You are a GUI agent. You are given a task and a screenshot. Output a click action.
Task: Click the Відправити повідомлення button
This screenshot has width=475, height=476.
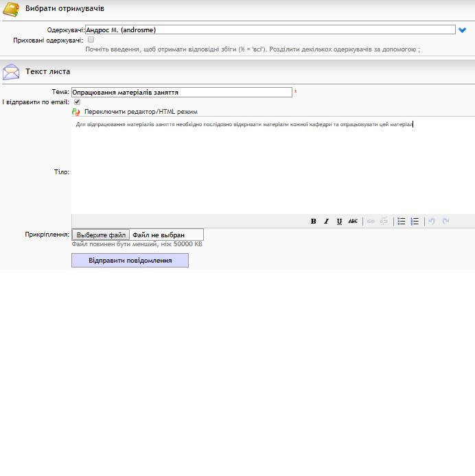(130, 261)
